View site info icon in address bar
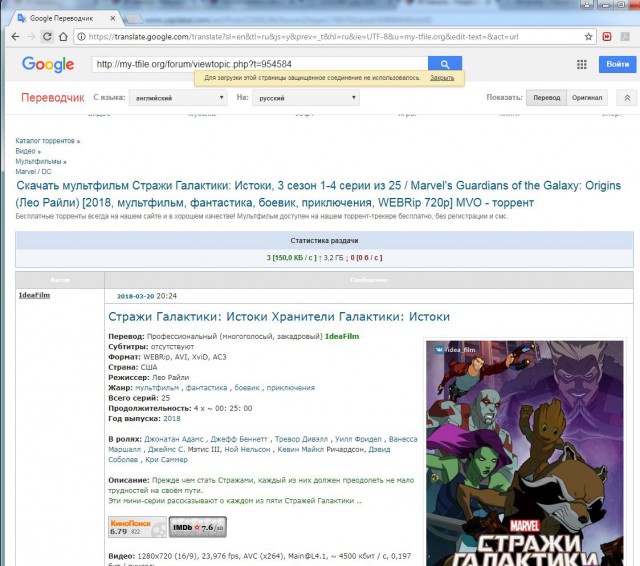640x566 pixels. (x=81, y=37)
